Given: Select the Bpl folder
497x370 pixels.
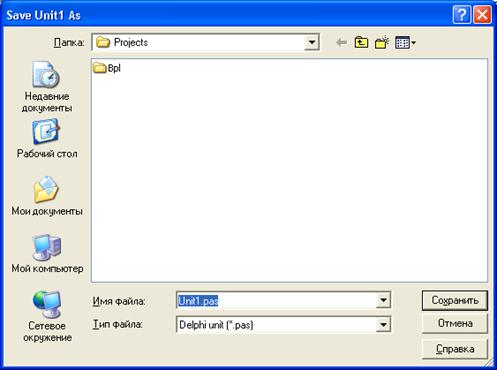Looking at the screenshot, I should pos(107,68).
